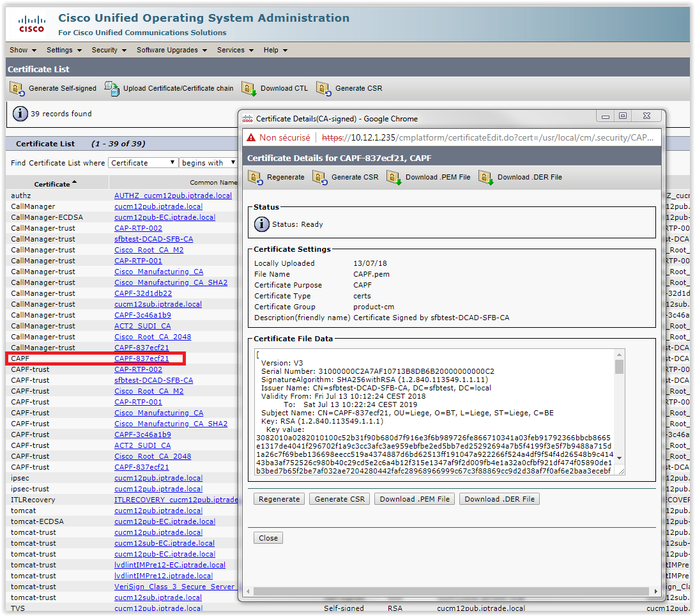Click the Regenerate icon in popup toolbar
Screen dimensions: 695x616
click(x=256, y=178)
